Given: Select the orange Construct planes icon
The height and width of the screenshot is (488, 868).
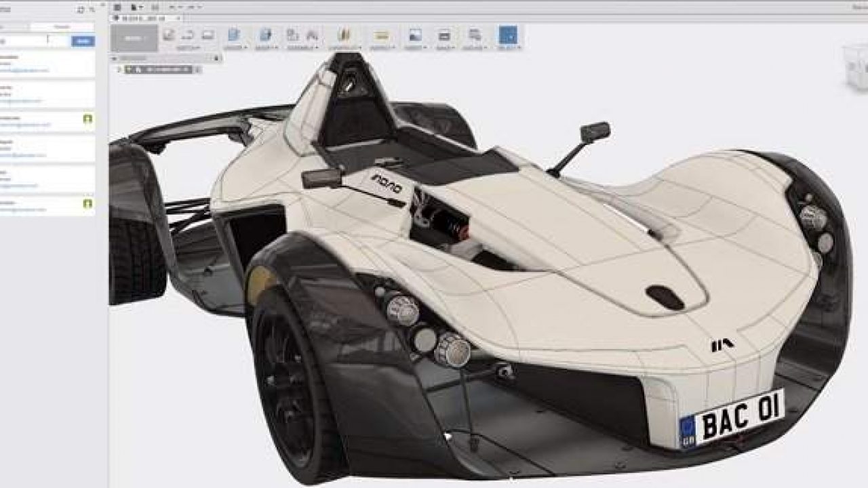Looking at the screenshot, I should pos(344,35).
